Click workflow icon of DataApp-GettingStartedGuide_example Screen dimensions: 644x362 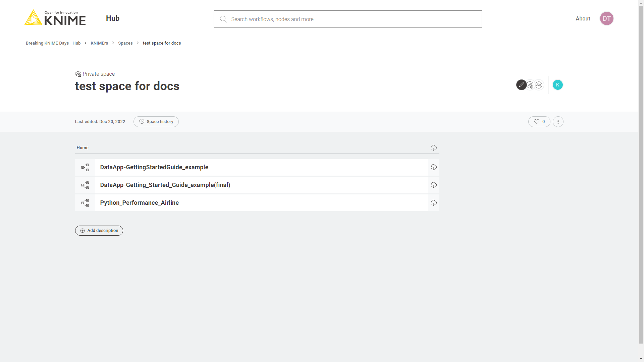point(85,167)
